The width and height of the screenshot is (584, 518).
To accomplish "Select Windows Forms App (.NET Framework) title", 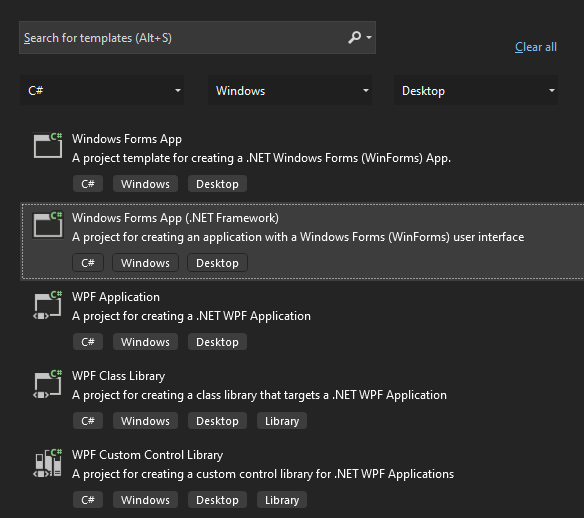I will pos(175,218).
